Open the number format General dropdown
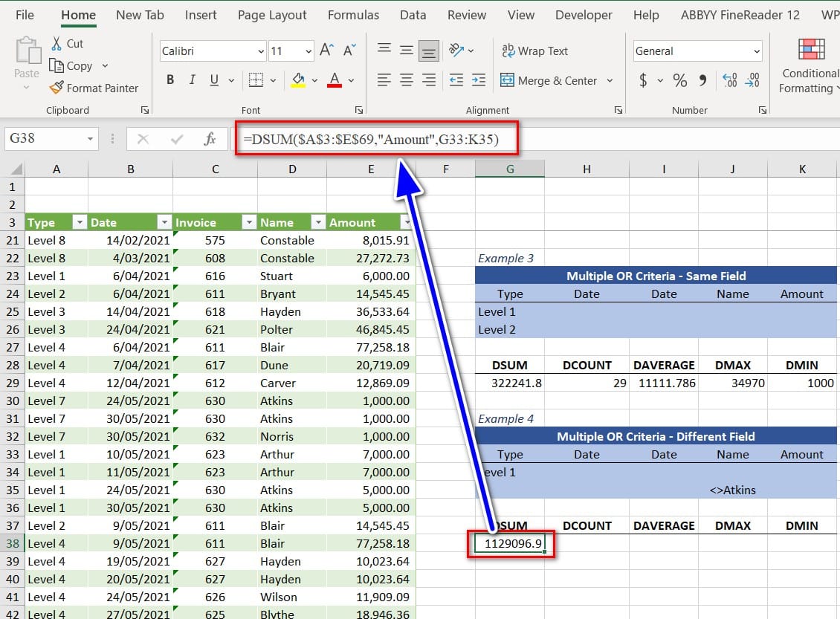 (x=757, y=51)
